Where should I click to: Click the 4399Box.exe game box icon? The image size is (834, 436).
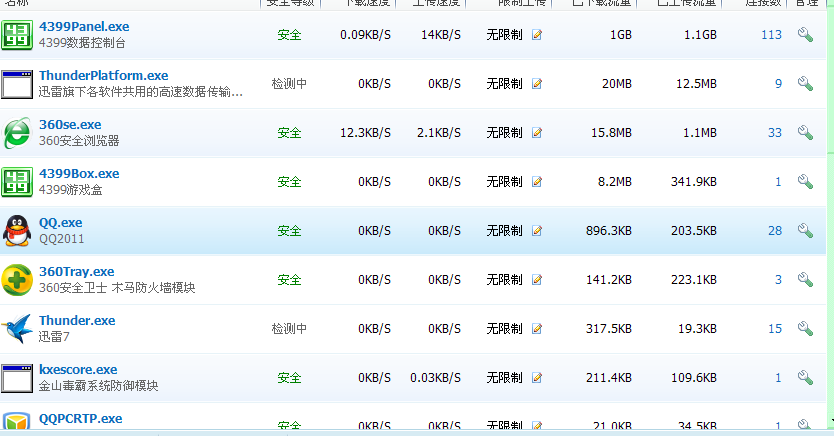pyautogui.click(x=17, y=181)
